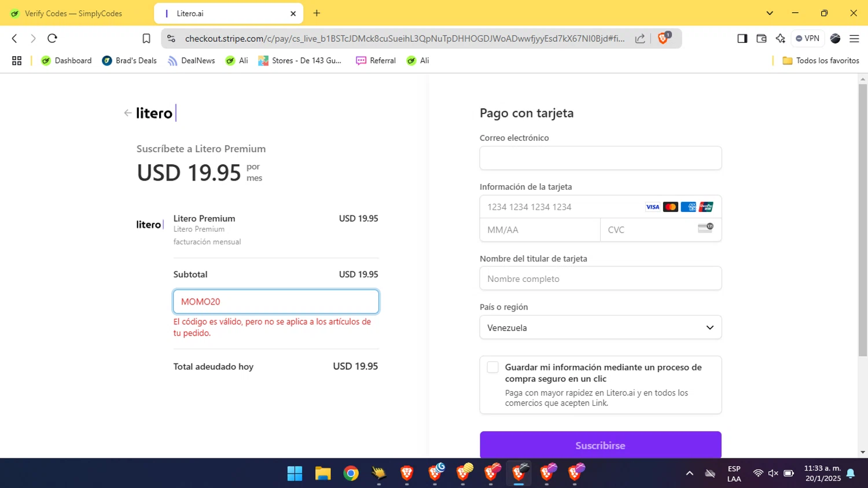Click the litero product thumbnail logo
This screenshot has width=868, height=488.
pos(150,225)
